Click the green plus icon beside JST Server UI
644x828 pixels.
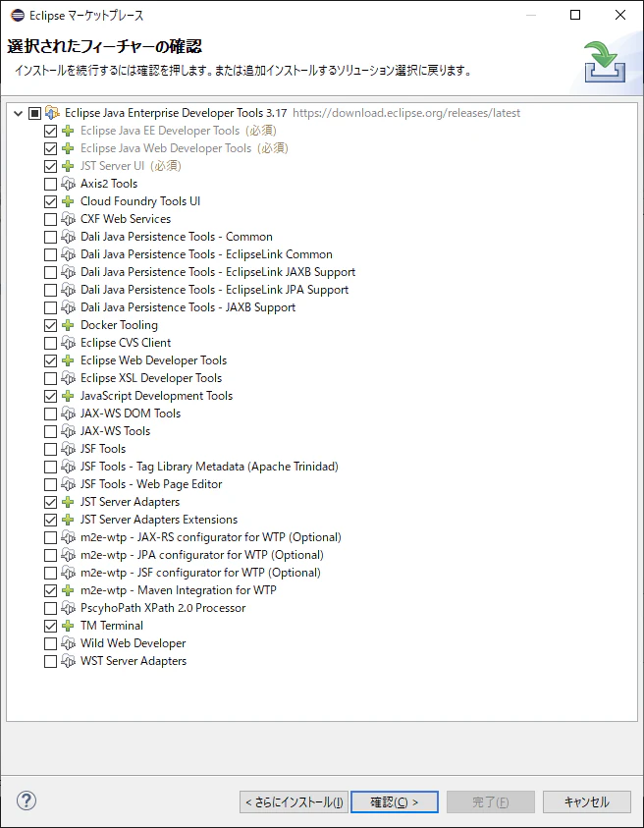coord(68,166)
